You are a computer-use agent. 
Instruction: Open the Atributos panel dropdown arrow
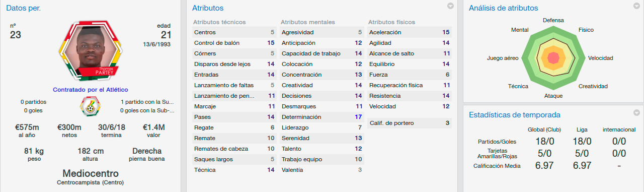(x=451, y=6)
